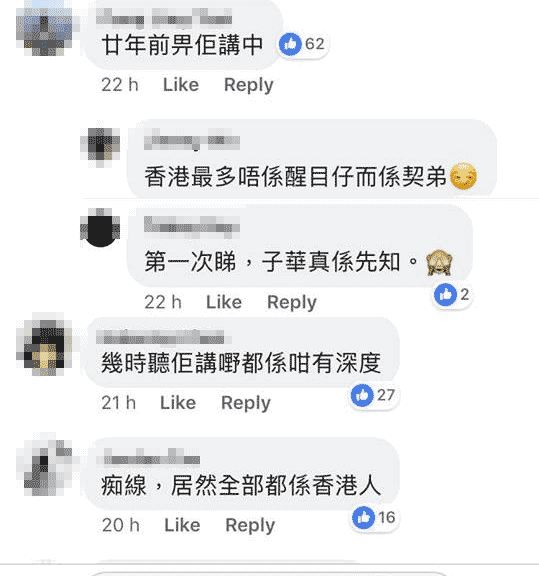Open dark round avatar beside 第一次睇 reply
This screenshot has height=576, width=539.
(x=100, y=228)
